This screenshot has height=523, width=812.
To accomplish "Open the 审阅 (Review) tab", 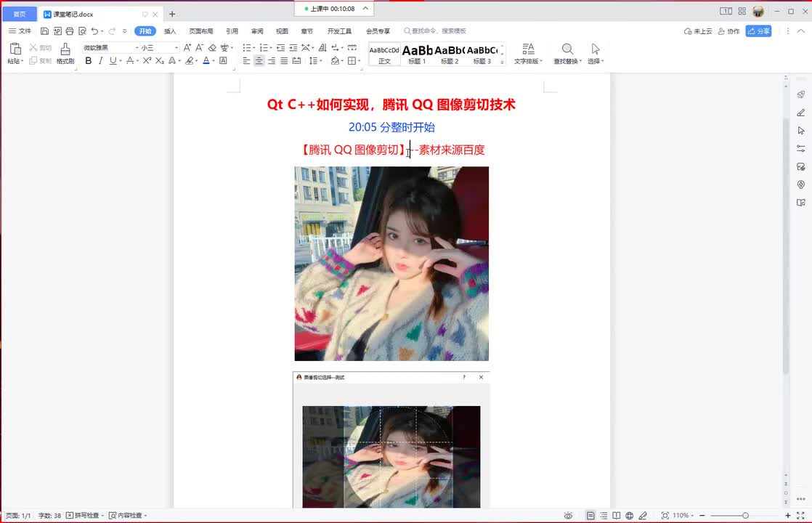I will (257, 31).
